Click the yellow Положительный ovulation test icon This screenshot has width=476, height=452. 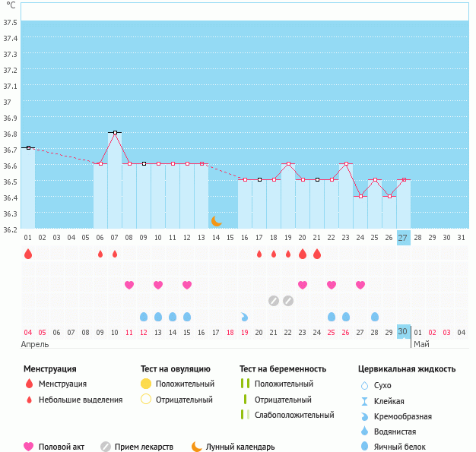[146, 384]
